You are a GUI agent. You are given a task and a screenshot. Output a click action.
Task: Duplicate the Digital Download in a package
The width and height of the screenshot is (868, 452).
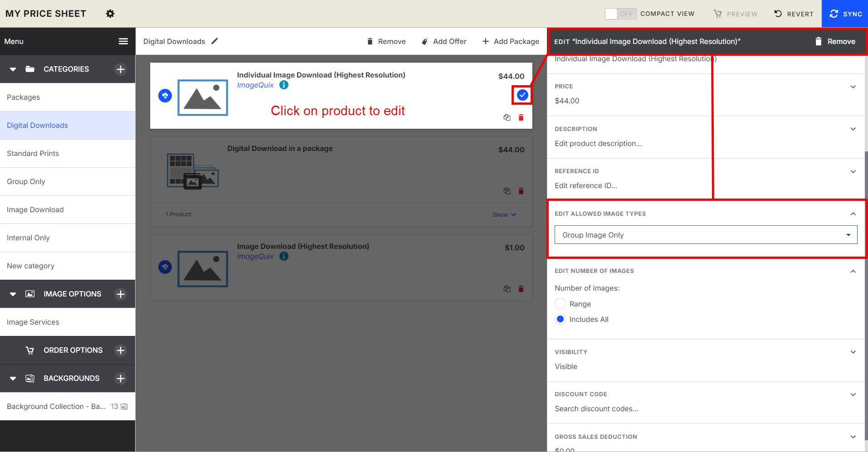pyautogui.click(x=507, y=191)
